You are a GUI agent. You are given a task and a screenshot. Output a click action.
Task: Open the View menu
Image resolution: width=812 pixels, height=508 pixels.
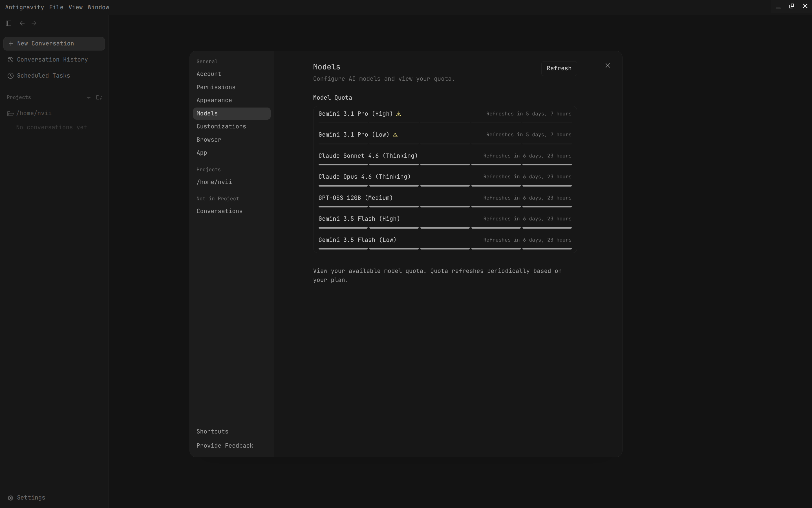click(x=76, y=7)
